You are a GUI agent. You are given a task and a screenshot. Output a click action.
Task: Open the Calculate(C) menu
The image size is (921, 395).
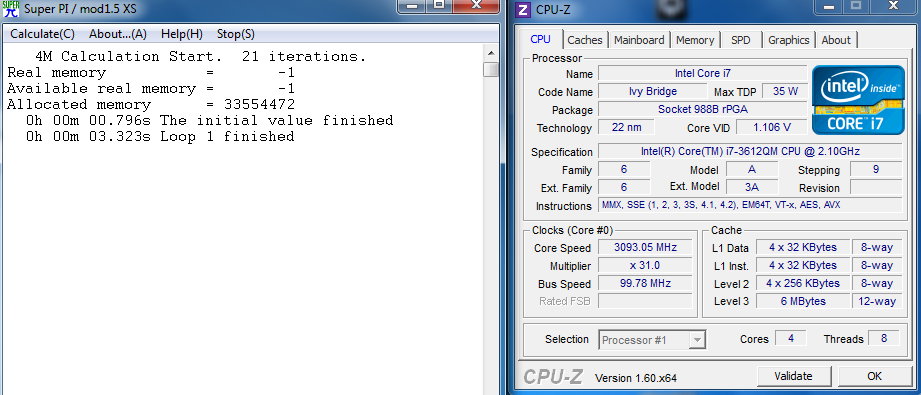coord(42,34)
